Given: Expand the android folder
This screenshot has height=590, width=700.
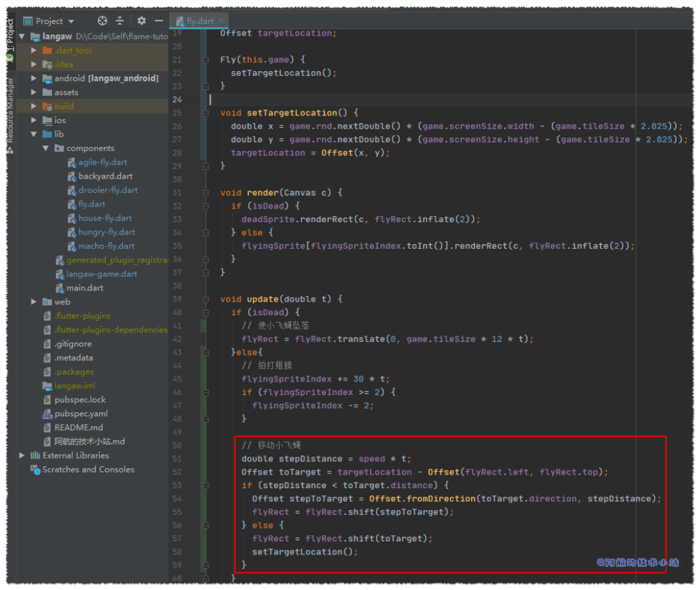Looking at the screenshot, I should tap(34, 79).
